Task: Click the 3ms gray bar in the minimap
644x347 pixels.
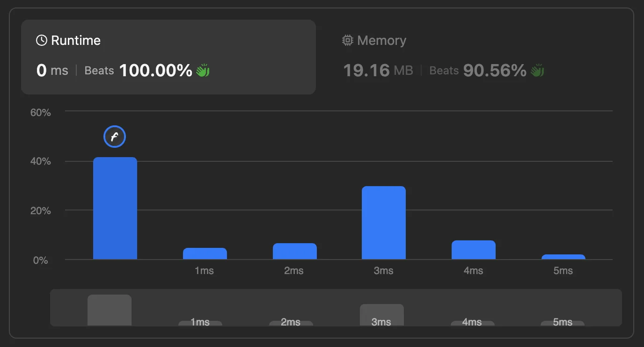Action: (x=382, y=315)
